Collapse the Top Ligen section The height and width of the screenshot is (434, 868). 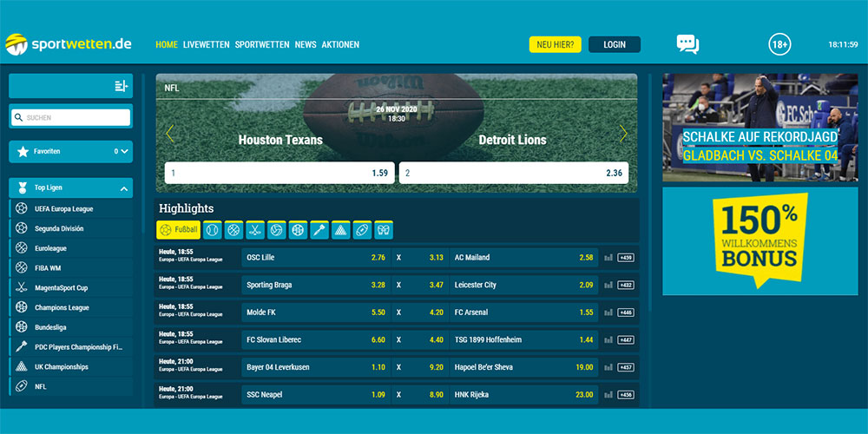71,187
